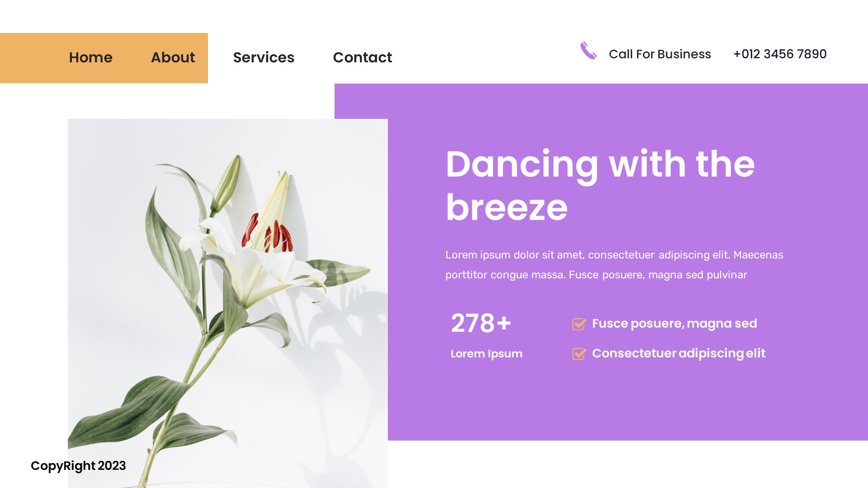868x488 pixels.
Task: Click the Fusce posuere magna sed text
Action: tap(675, 324)
